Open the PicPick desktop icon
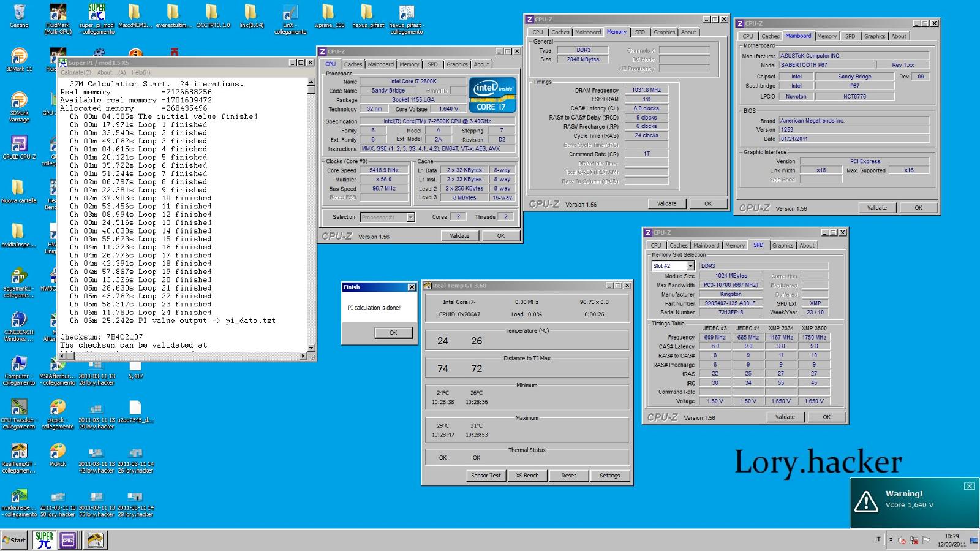 (58, 455)
